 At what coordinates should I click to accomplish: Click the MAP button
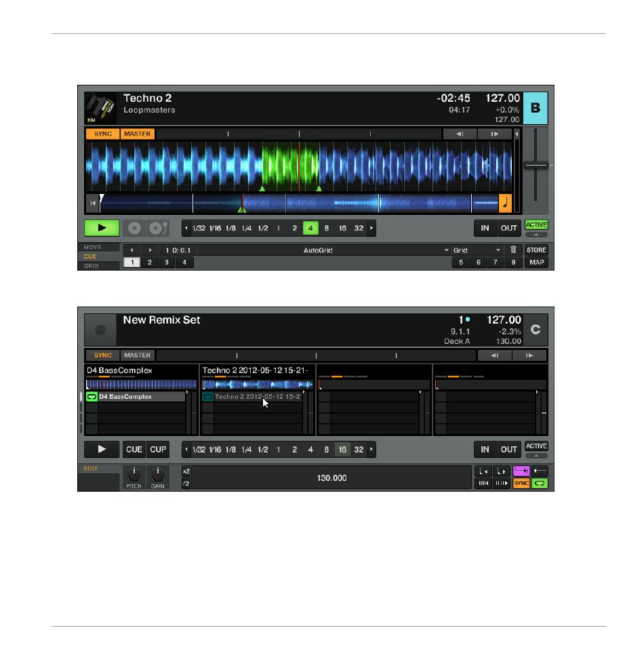pos(536,262)
